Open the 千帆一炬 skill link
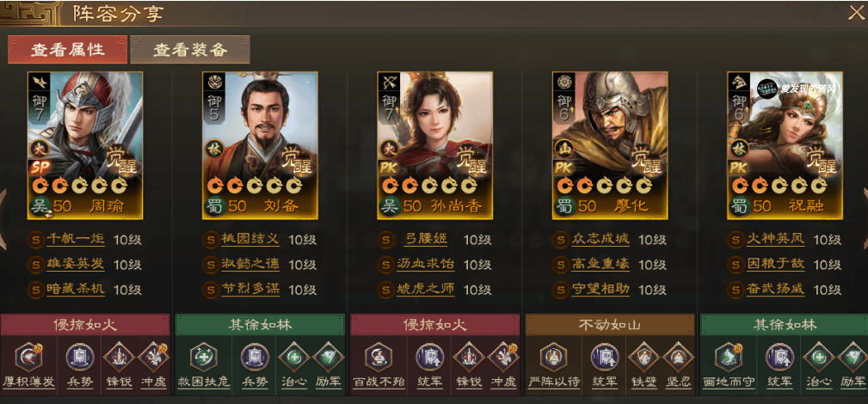 click(76, 240)
